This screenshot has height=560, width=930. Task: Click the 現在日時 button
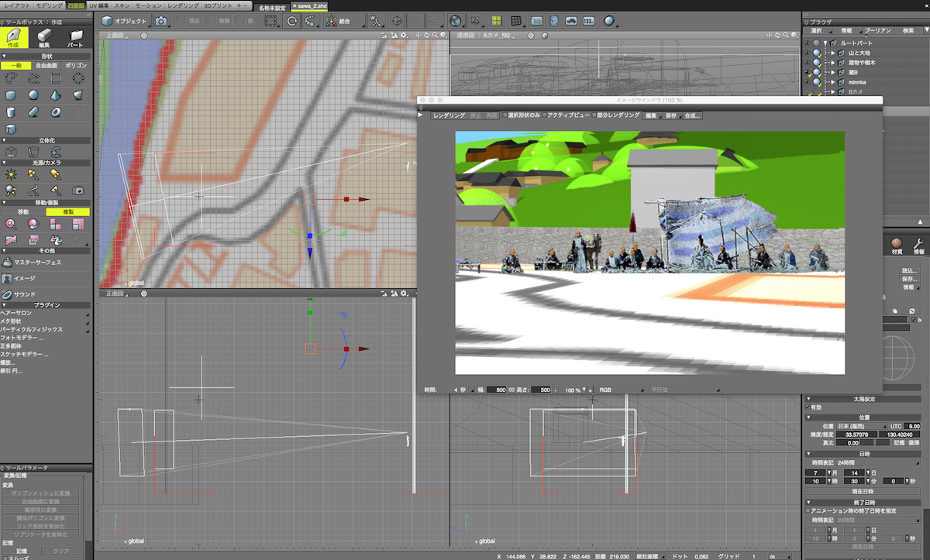point(863,491)
